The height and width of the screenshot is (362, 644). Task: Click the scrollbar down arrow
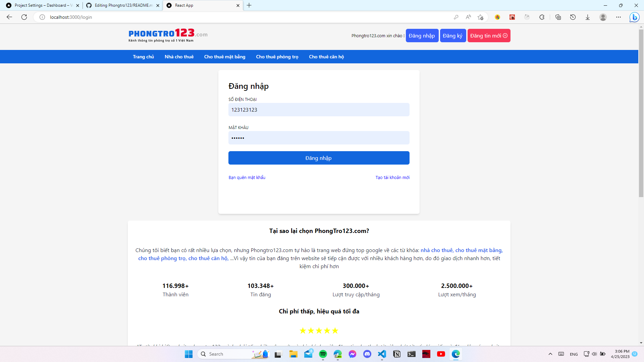(641, 343)
